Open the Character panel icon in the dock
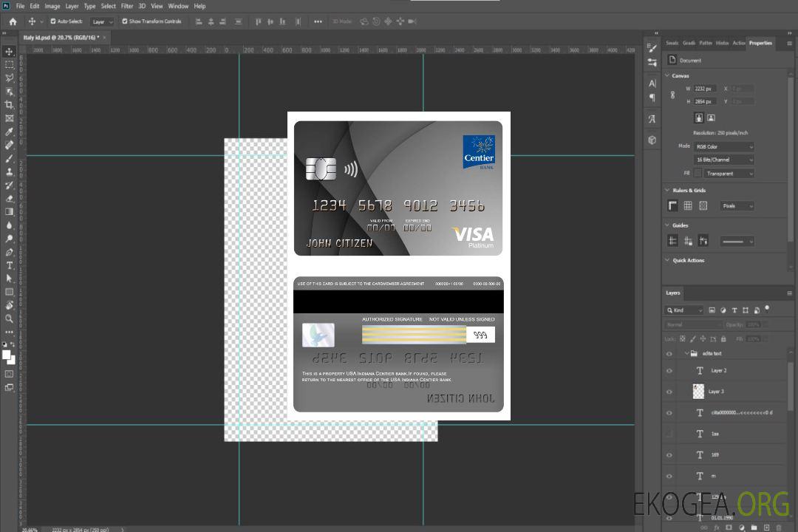Image resolution: width=798 pixels, height=532 pixels. click(x=652, y=83)
